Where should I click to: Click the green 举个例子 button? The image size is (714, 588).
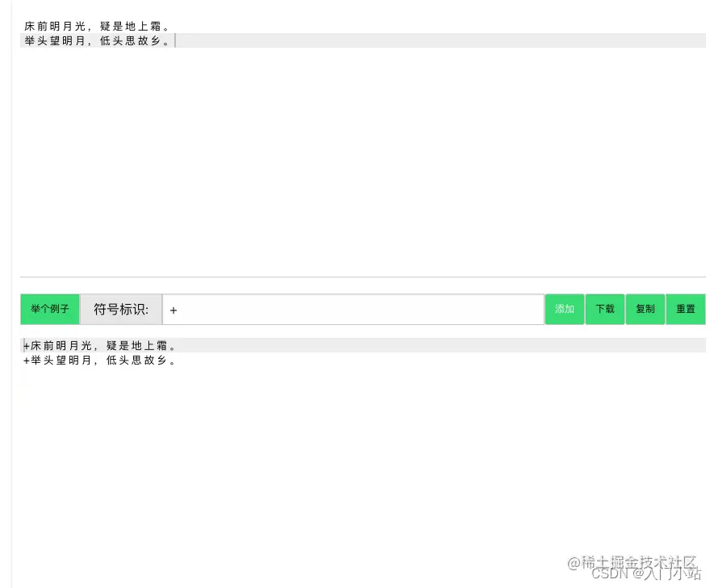(x=50, y=309)
